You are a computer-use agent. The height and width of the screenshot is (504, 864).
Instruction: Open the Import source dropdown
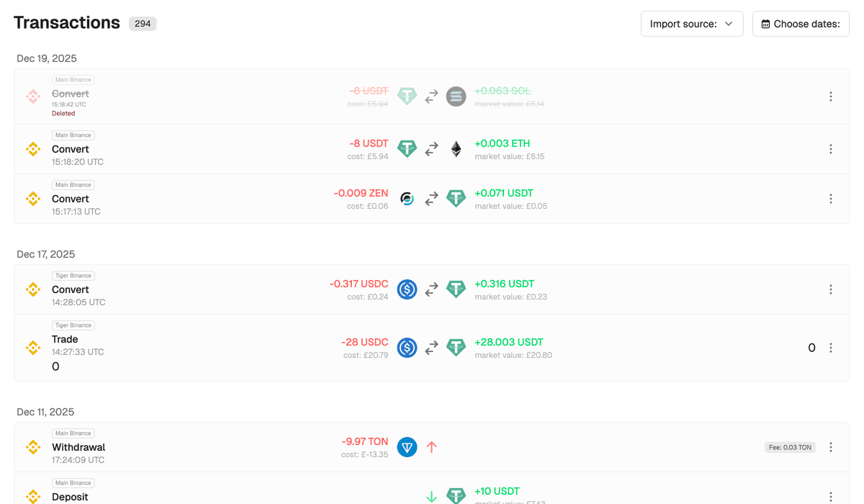tap(691, 24)
